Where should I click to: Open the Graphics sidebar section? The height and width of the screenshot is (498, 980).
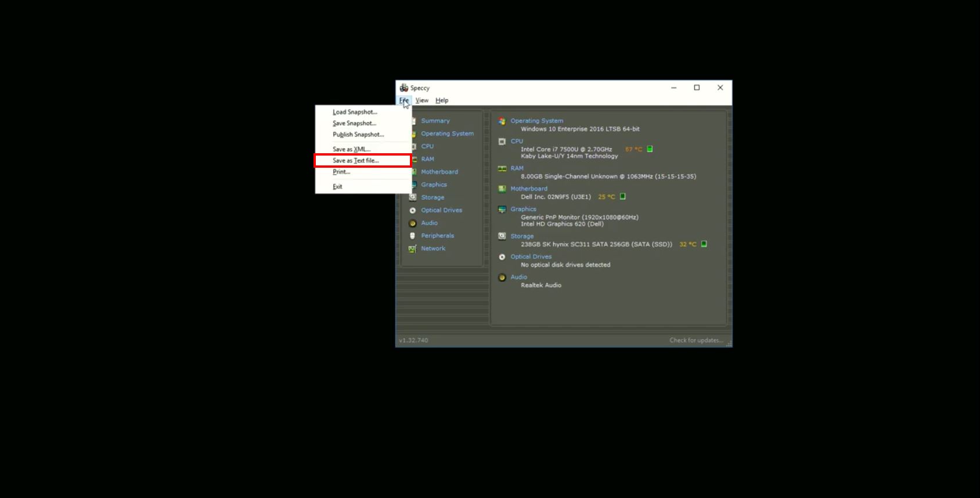(434, 185)
